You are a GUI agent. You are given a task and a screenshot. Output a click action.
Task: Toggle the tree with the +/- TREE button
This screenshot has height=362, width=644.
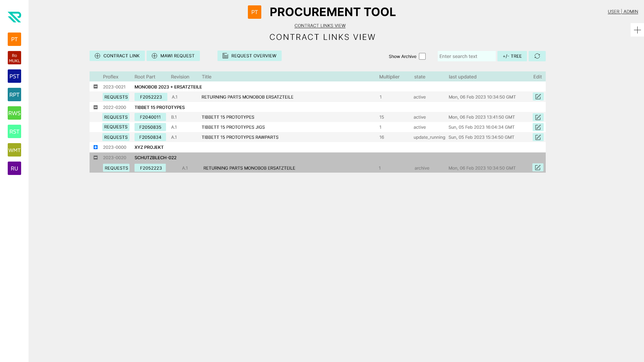[x=512, y=56]
